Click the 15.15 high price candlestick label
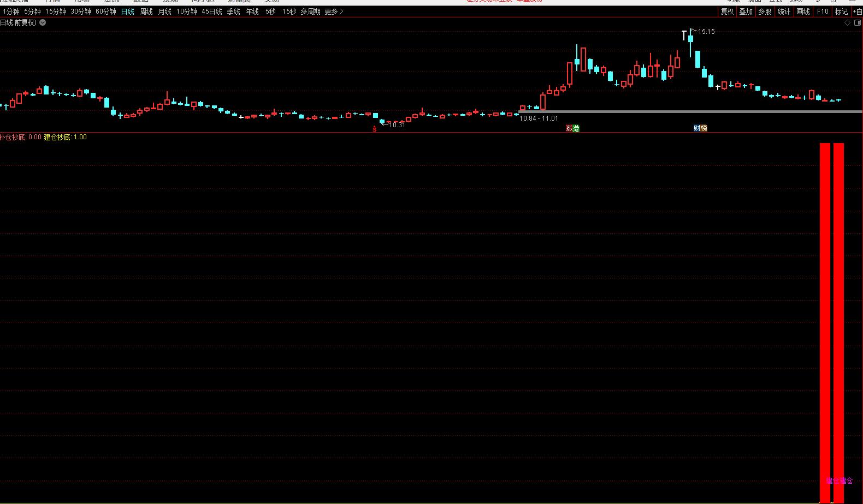Screen dimensions: 863x504 tap(706, 32)
